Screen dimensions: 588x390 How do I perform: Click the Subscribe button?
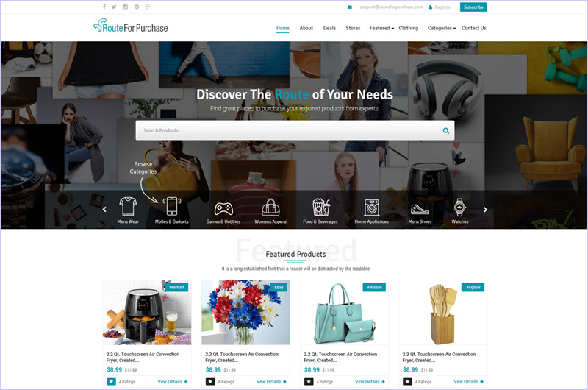tap(473, 7)
